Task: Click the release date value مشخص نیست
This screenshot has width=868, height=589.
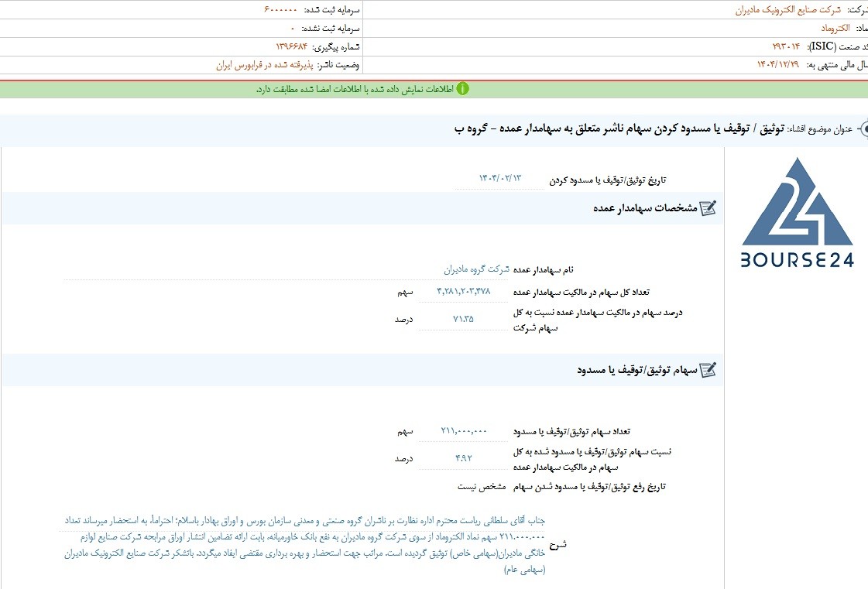Action: coord(482,487)
